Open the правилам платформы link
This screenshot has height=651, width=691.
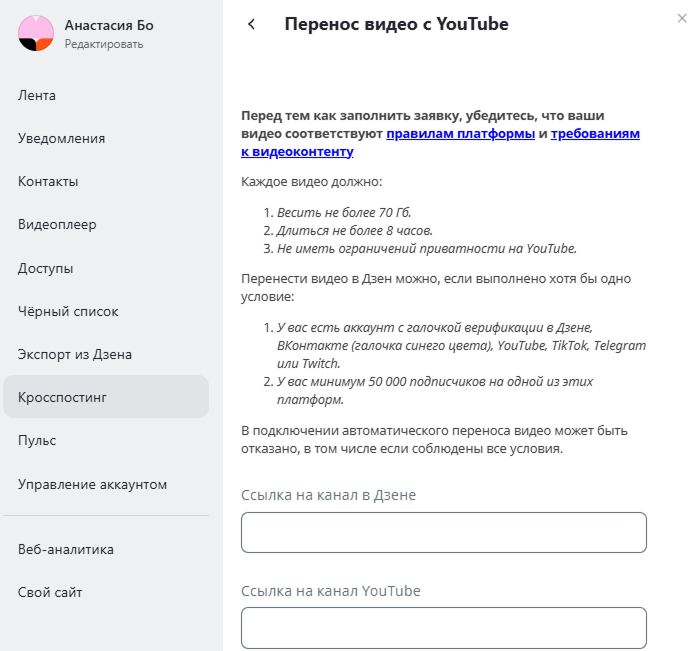tap(460, 134)
